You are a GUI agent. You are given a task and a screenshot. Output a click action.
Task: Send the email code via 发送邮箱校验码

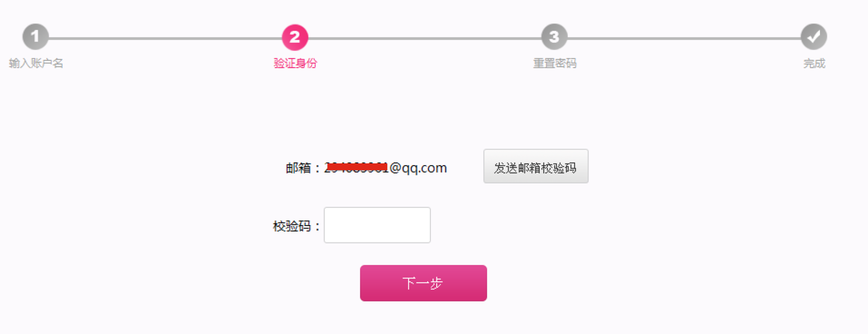[536, 166]
